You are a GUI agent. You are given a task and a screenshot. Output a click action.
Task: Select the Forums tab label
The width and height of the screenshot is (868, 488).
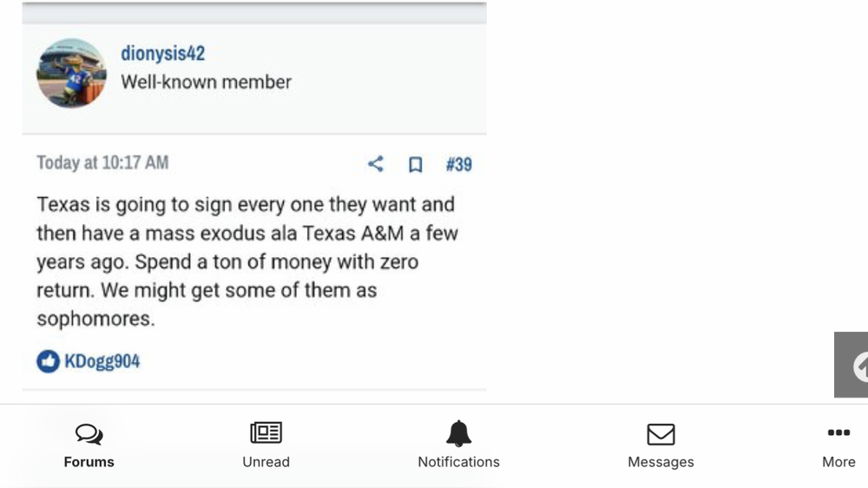tap(89, 462)
